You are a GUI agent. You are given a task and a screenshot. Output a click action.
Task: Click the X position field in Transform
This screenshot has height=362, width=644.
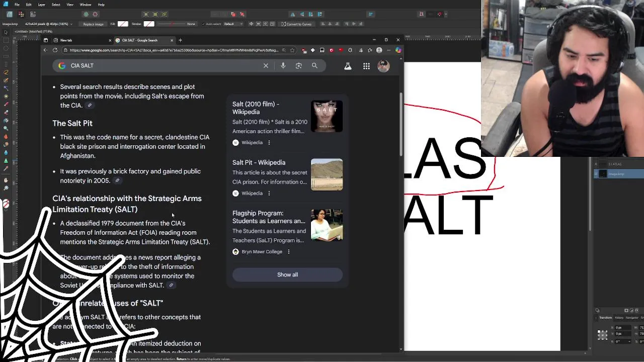[622, 328]
